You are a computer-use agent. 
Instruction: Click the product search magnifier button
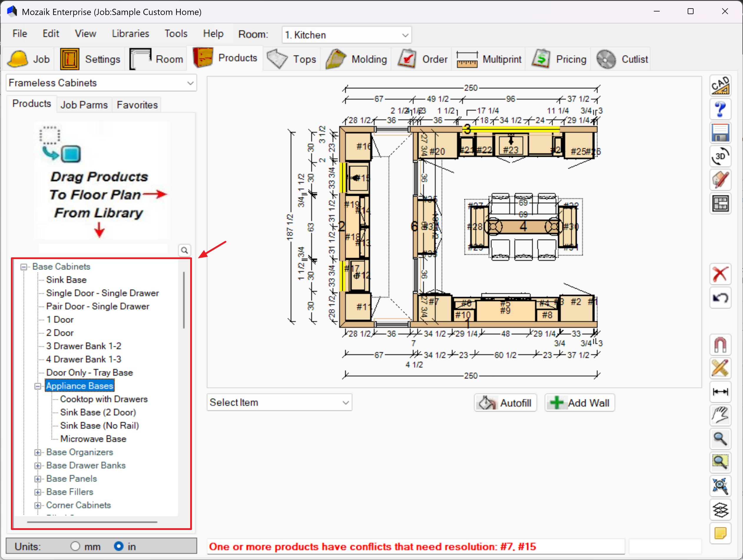[184, 250]
